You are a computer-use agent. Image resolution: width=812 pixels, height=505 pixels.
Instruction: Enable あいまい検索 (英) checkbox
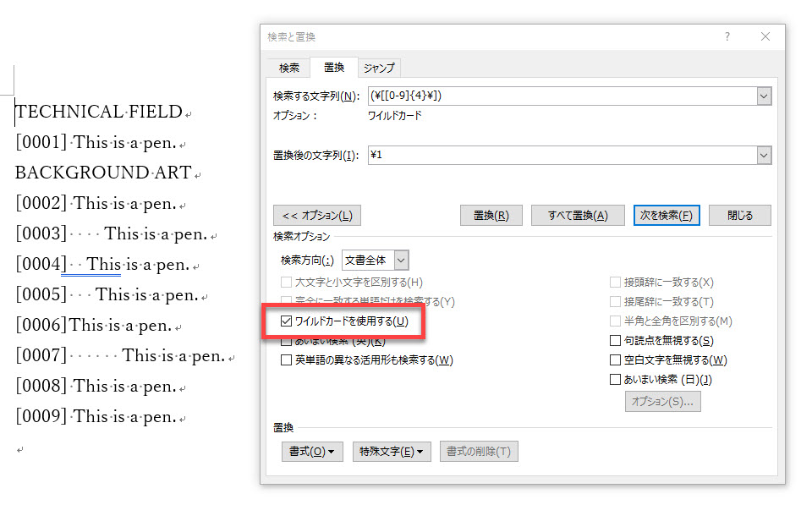[287, 341]
